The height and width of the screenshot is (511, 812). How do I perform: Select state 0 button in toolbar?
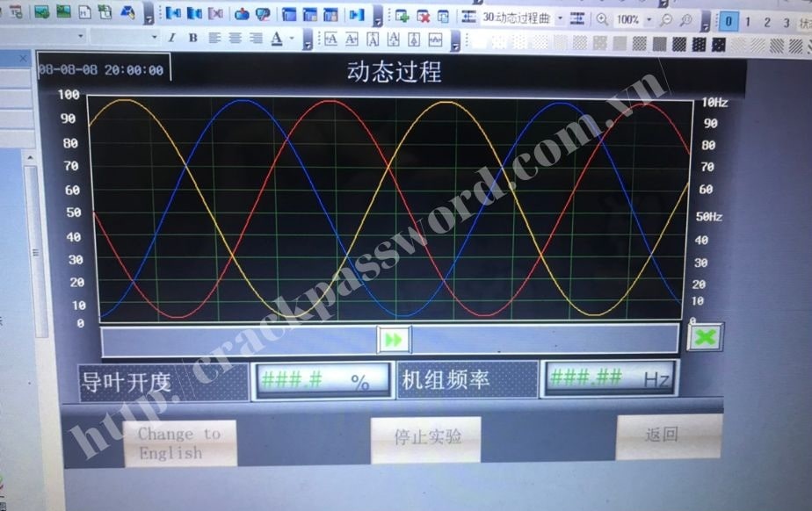tap(729, 22)
